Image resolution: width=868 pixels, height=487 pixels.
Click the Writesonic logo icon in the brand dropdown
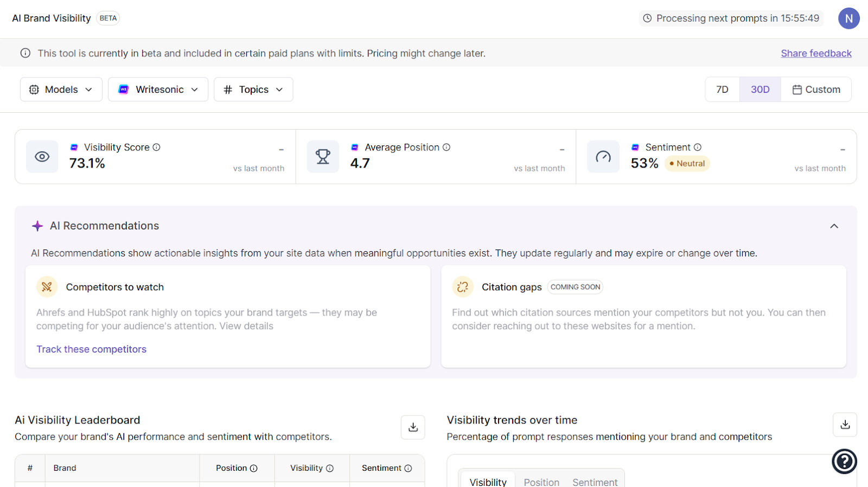click(x=124, y=89)
